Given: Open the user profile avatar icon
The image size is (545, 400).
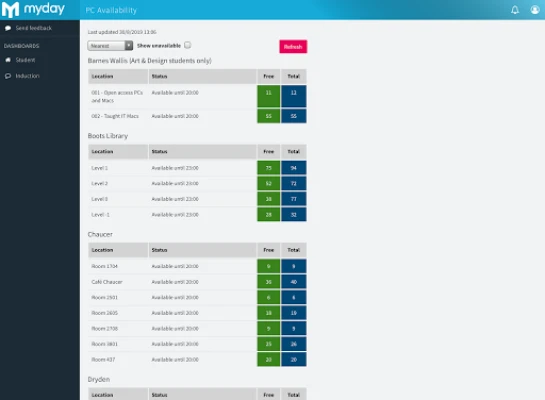Looking at the screenshot, I should (535, 10).
